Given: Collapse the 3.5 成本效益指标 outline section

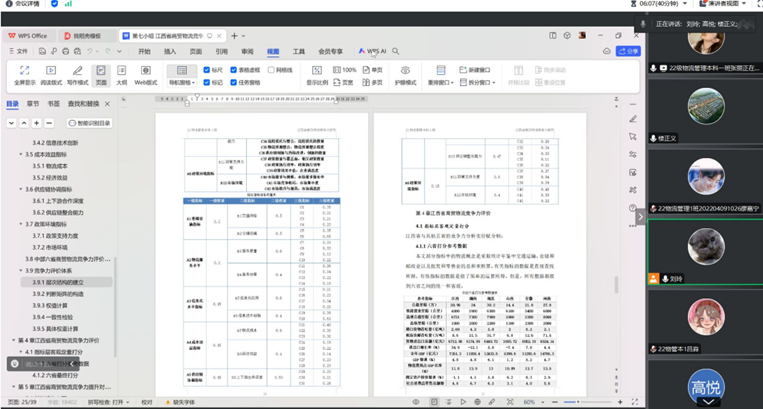Looking at the screenshot, I should pyautogui.click(x=21, y=155).
